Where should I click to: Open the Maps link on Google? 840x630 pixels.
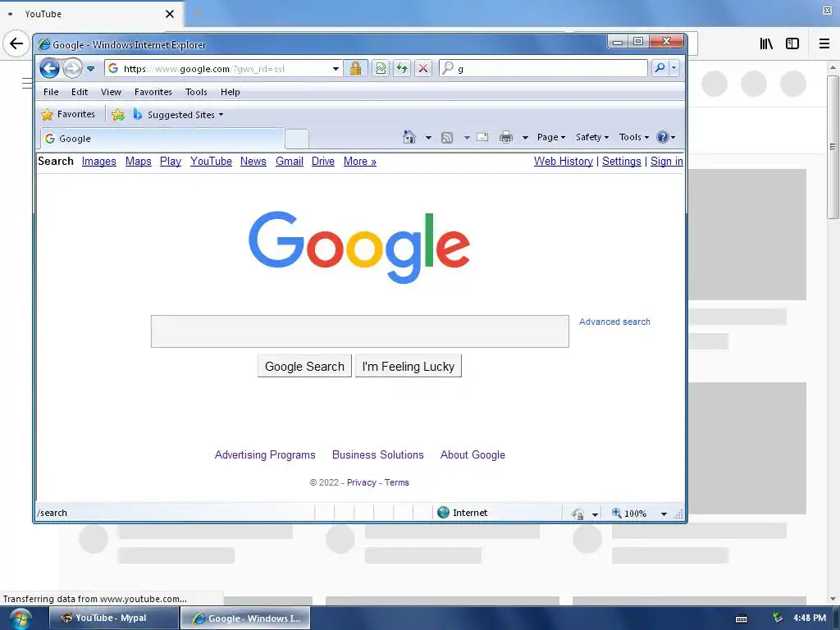click(138, 162)
